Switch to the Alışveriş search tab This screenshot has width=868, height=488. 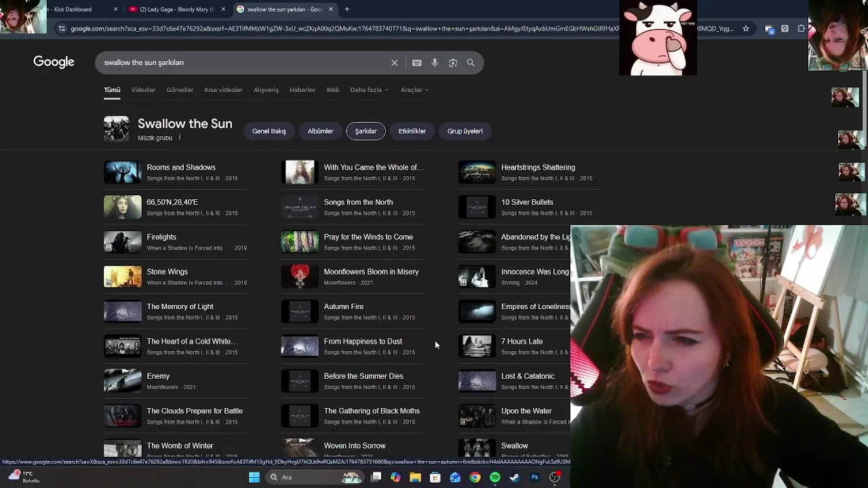click(x=266, y=89)
